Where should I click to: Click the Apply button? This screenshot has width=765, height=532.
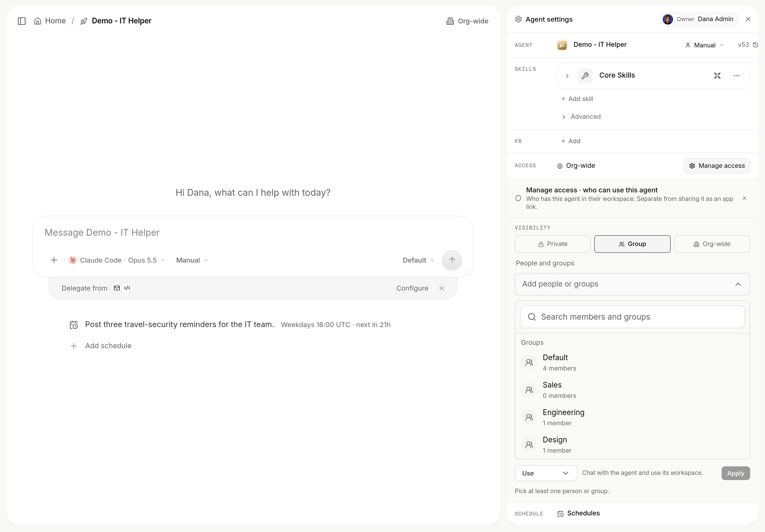pyautogui.click(x=735, y=473)
